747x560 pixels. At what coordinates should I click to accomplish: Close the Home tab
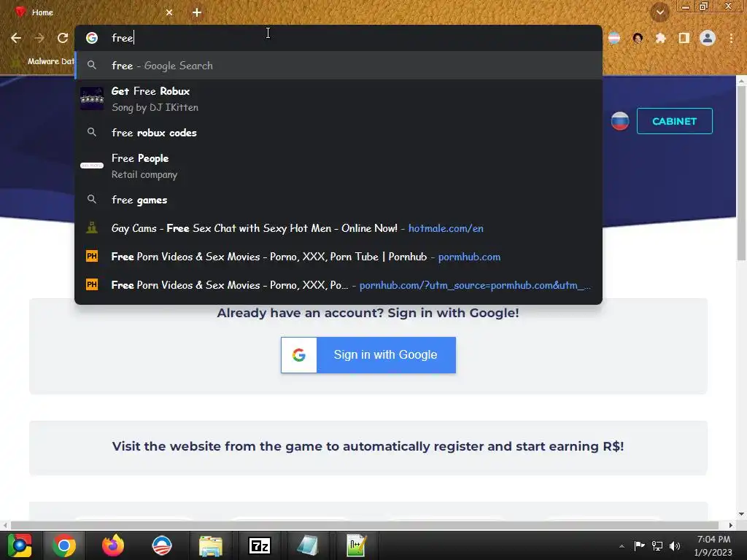(169, 12)
